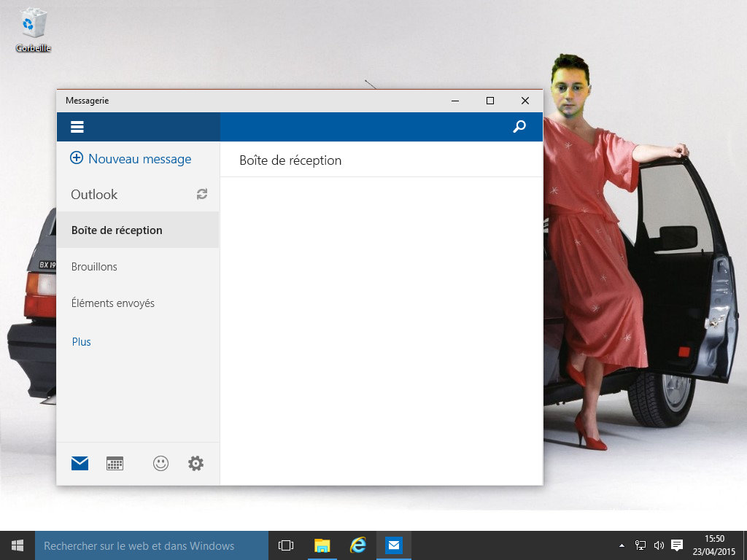Select the Boîte de réception folder
The width and height of the screenshot is (747, 560).
coord(117,230)
